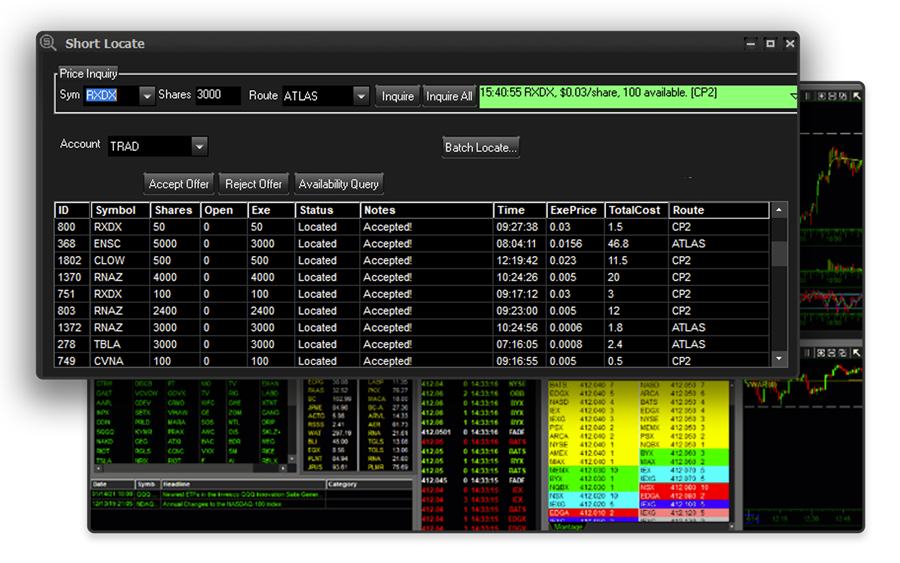
Task: Click the Headline column in background news panel
Action: click(x=243, y=484)
